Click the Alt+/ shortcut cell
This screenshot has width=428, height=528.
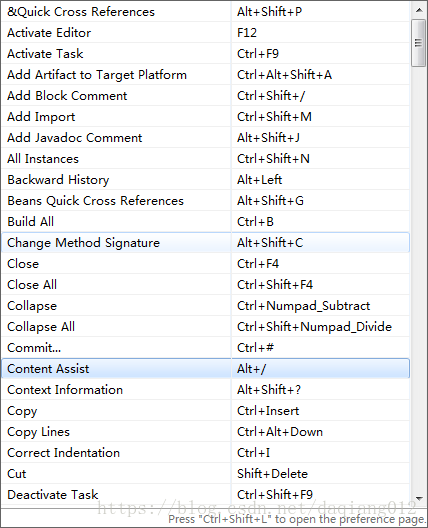click(321, 369)
